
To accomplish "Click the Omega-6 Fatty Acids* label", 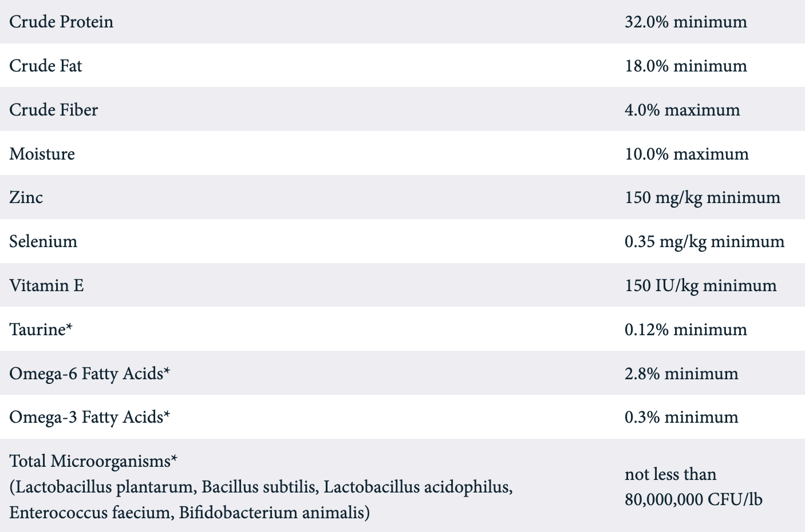I will pyautogui.click(x=90, y=374).
